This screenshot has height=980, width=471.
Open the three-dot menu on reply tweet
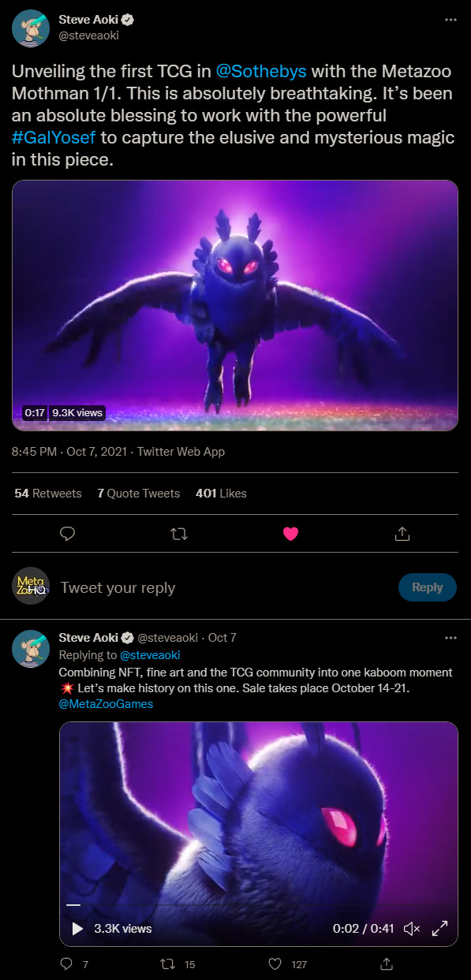450,637
